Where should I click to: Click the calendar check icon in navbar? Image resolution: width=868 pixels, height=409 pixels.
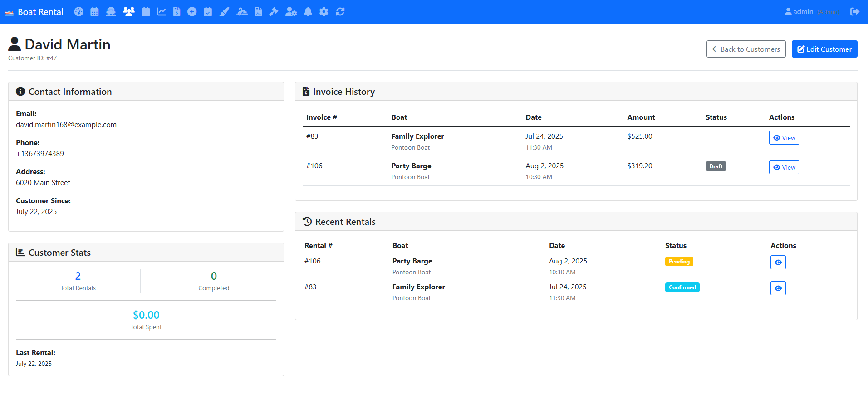(208, 12)
